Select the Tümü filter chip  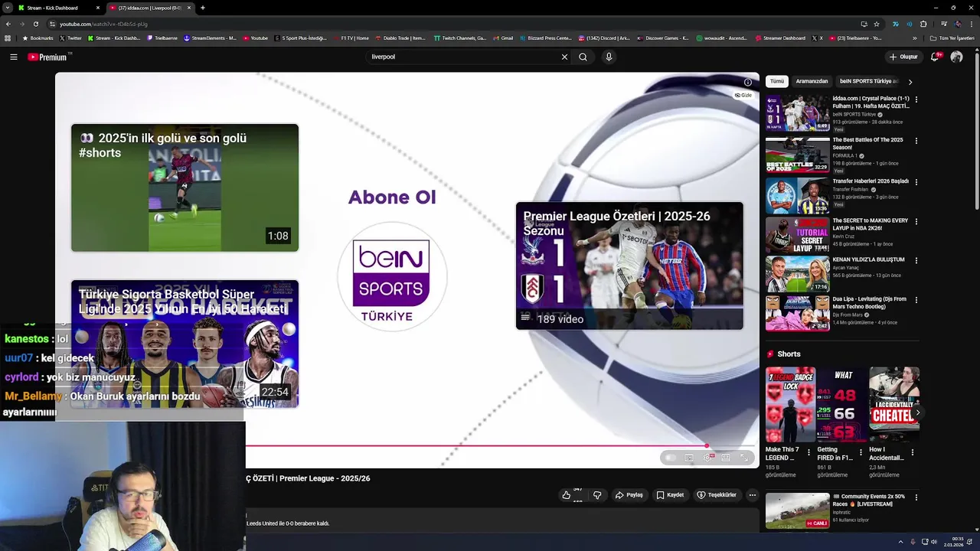tap(777, 81)
